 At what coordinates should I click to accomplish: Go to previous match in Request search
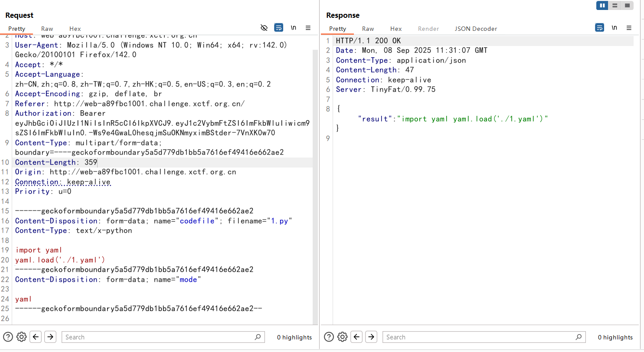36,337
